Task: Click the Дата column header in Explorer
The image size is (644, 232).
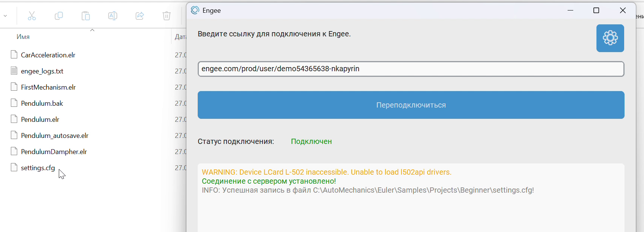Action: 180,37
